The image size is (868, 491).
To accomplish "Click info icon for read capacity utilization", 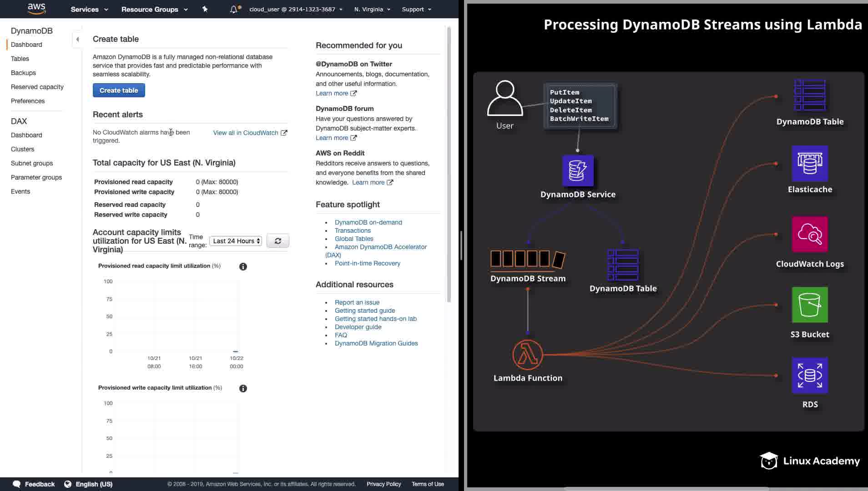I will (243, 267).
